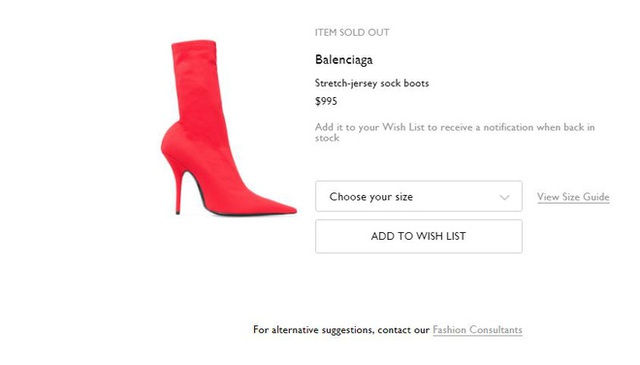The image size is (640, 365).
Task: Click the ITEM SOLD OUT status label
Action: (x=352, y=33)
